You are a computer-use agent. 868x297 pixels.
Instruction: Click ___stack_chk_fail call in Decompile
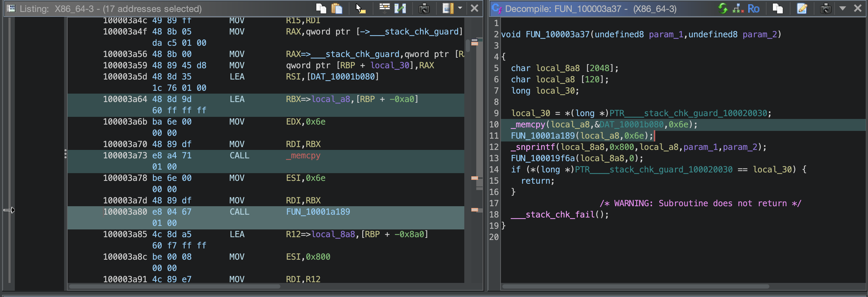coord(553,215)
